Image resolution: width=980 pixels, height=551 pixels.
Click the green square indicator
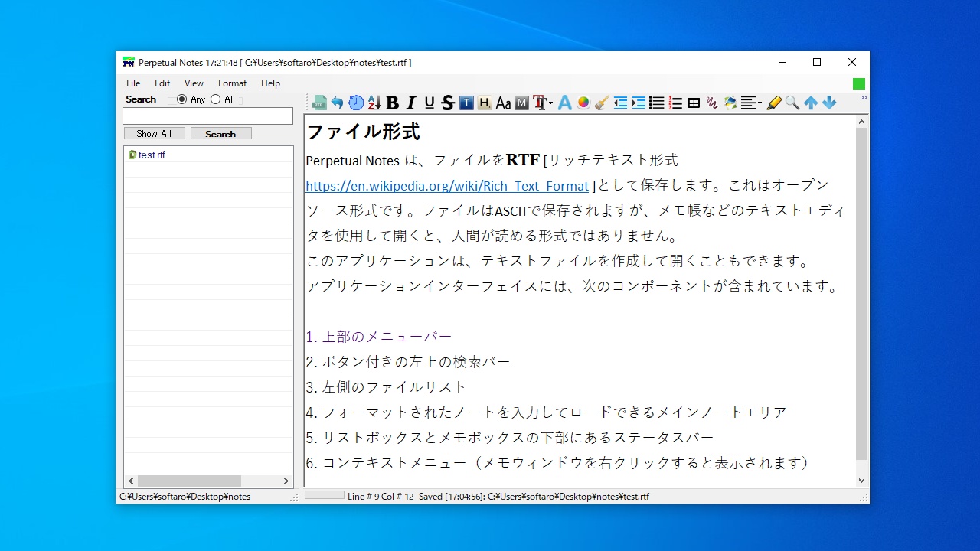(859, 83)
